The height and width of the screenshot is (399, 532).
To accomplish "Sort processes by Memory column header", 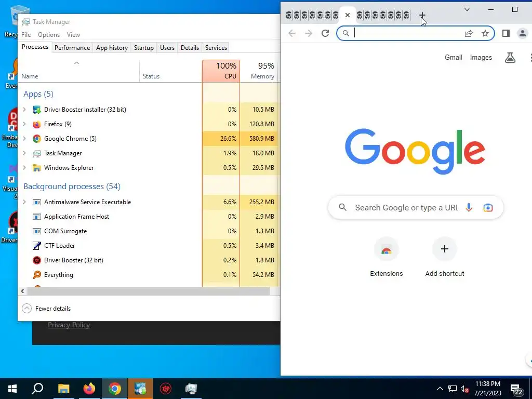I will click(259, 71).
